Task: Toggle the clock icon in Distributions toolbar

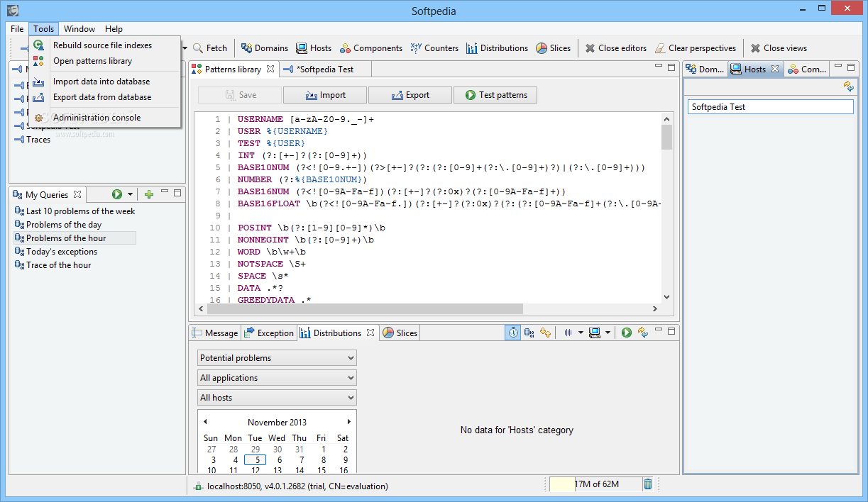Action: pos(512,333)
